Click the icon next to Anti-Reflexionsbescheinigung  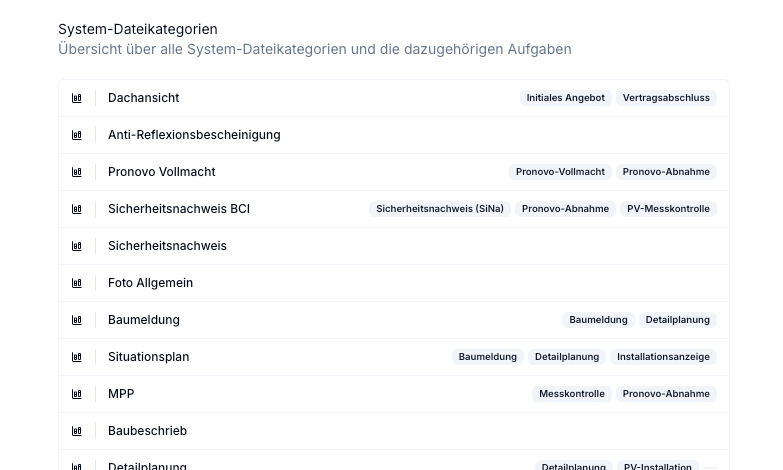pos(76,135)
